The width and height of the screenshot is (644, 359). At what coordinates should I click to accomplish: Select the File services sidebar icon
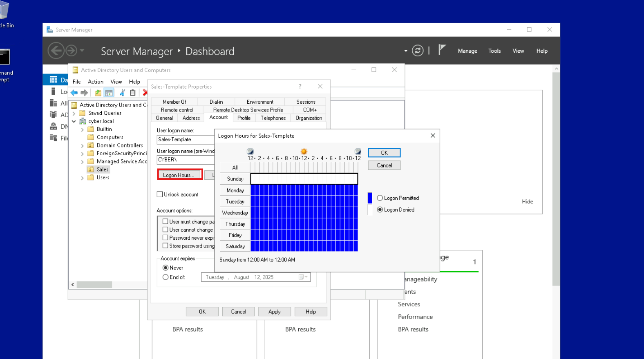(53, 138)
